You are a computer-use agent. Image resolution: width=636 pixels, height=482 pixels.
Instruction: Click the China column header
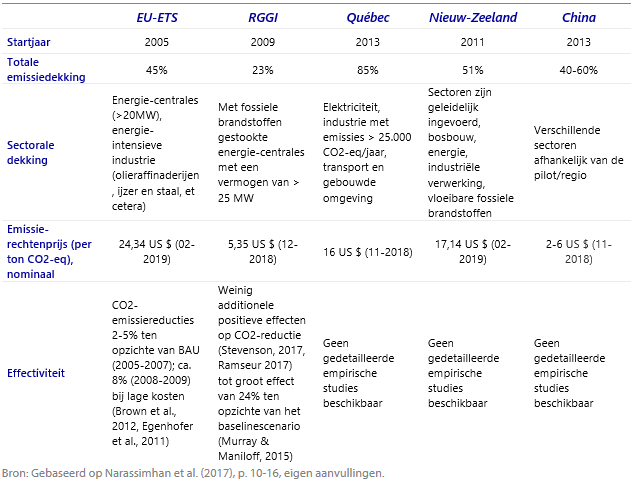578,18
